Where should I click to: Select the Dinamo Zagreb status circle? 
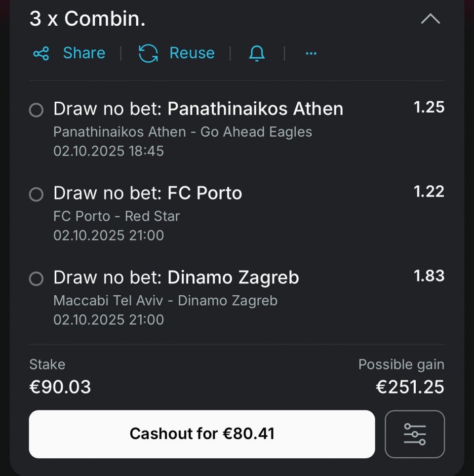click(x=36, y=279)
